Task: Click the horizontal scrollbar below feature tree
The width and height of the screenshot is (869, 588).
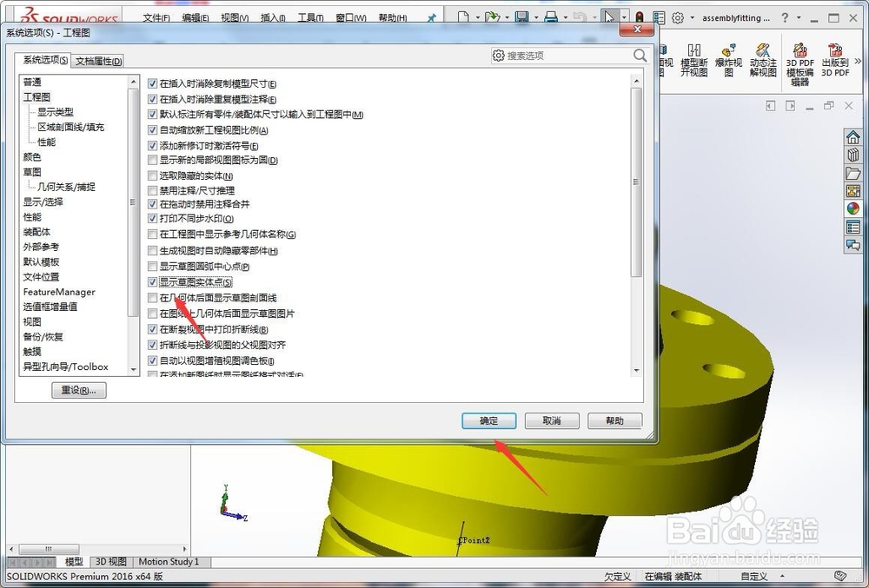Action: click(x=49, y=549)
